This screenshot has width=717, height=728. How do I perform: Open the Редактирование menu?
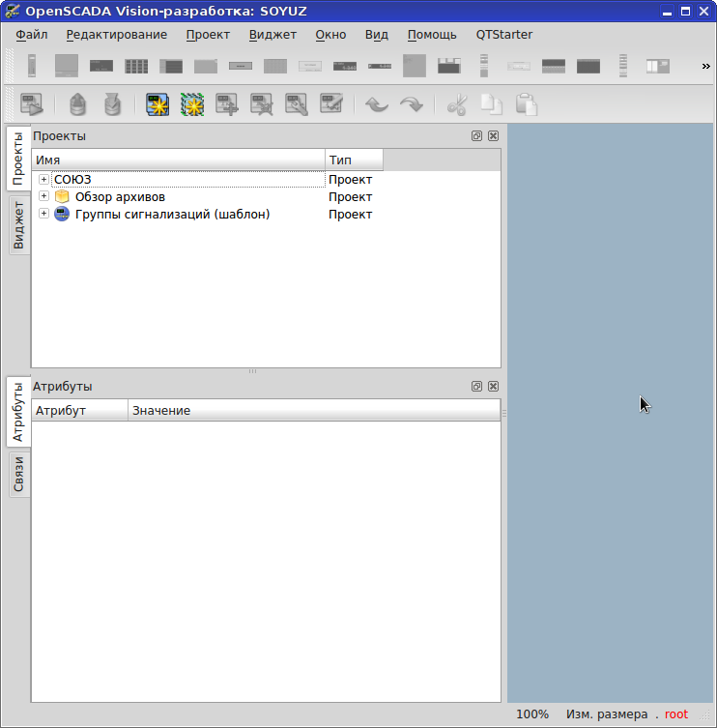click(117, 35)
